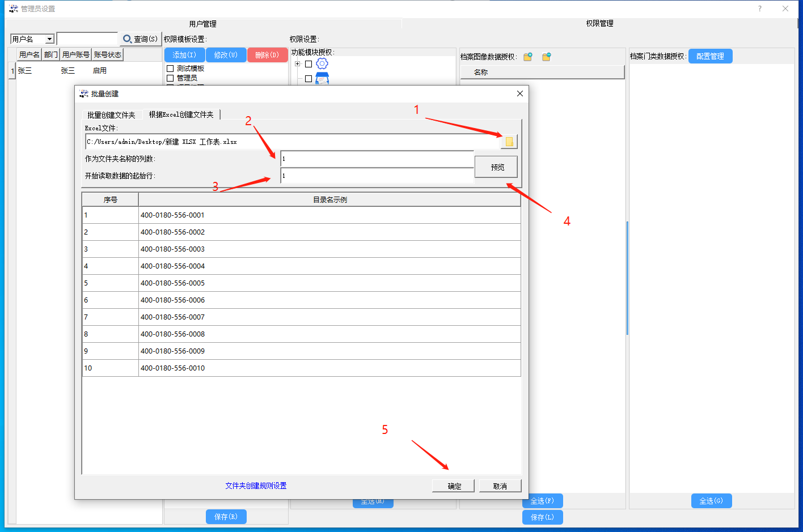
Task: Open the 用户名 search field dropdown
Action: [49, 39]
